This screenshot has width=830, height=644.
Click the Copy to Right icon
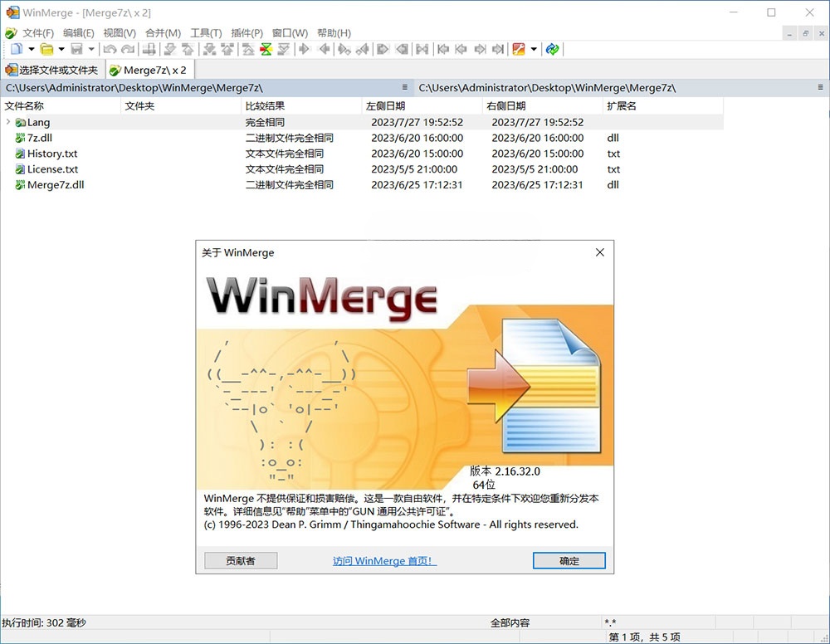(x=305, y=49)
